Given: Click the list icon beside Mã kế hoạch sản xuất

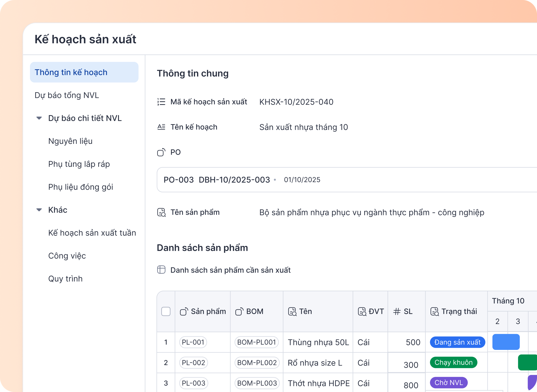Looking at the screenshot, I should pyautogui.click(x=161, y=102).
